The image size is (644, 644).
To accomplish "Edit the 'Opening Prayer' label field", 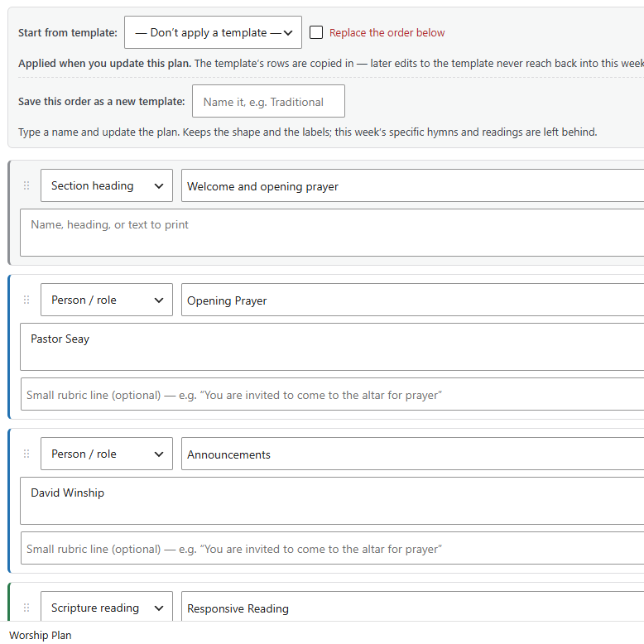I will tap(412, 300).
